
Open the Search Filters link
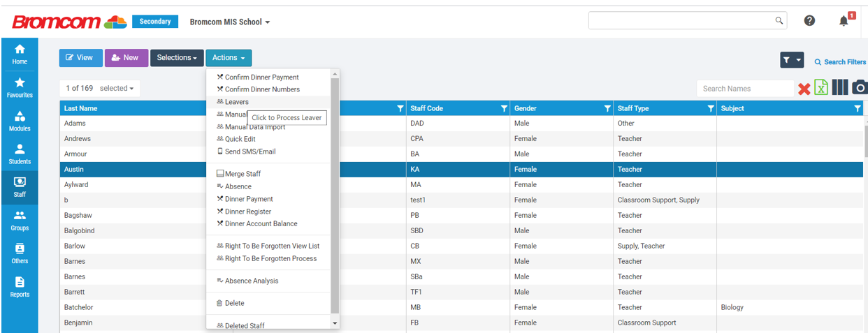click(x=839, y=62)
